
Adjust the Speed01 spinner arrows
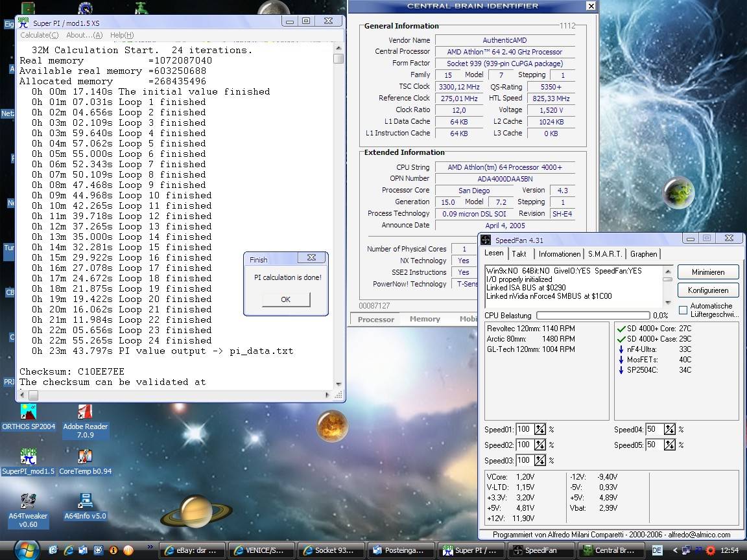[x=539, y=430]
